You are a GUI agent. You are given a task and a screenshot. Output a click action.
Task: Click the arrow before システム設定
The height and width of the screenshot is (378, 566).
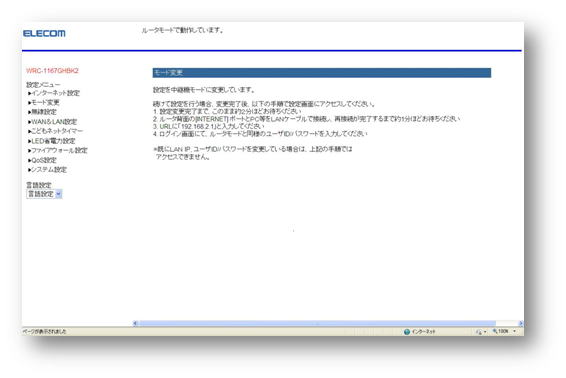(30, 170)
